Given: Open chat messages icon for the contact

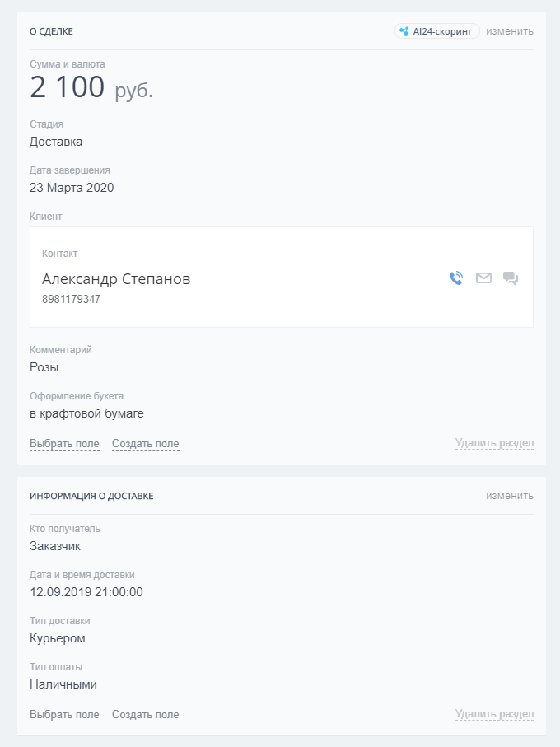Looking at the screenshot, I should coord(511,278).
